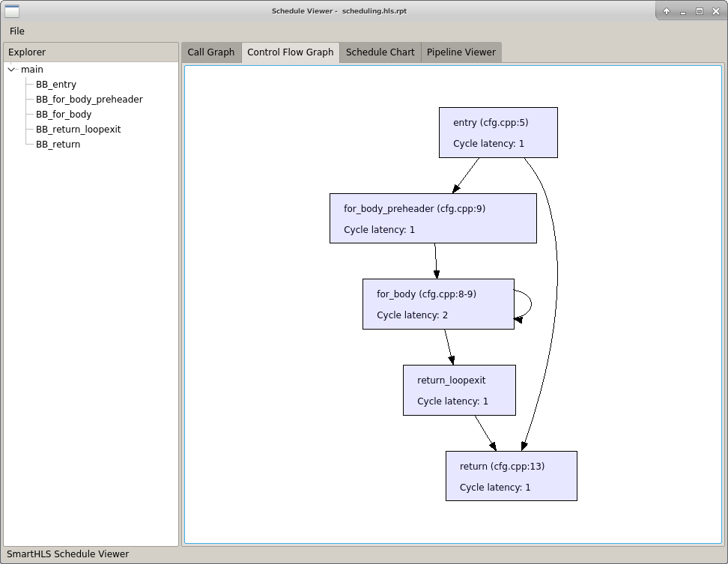The height and width of the screenshot is (564, 728).
Task: Select BB_for_body_preheader in the Explorer tree
Action: pyautogui.click(x=88, y=99)
